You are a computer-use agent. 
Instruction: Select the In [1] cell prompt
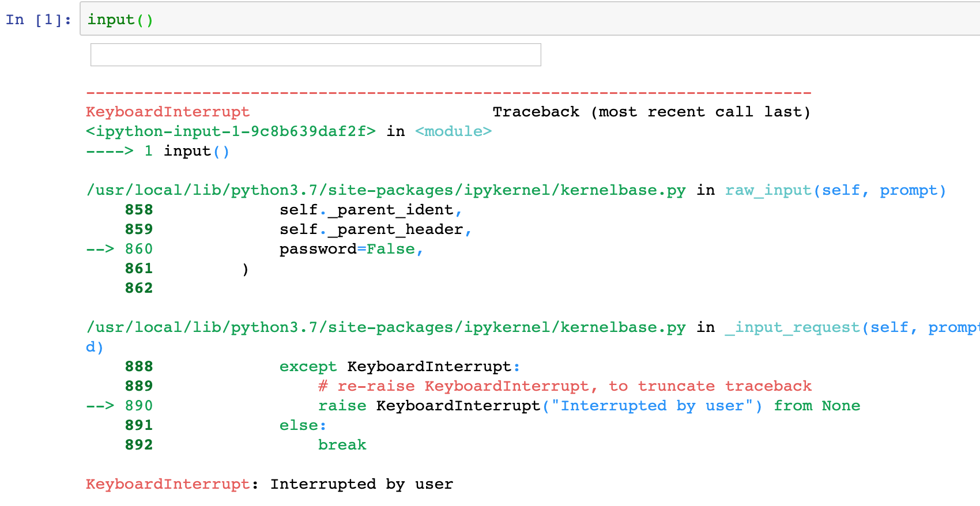(38, 20)
